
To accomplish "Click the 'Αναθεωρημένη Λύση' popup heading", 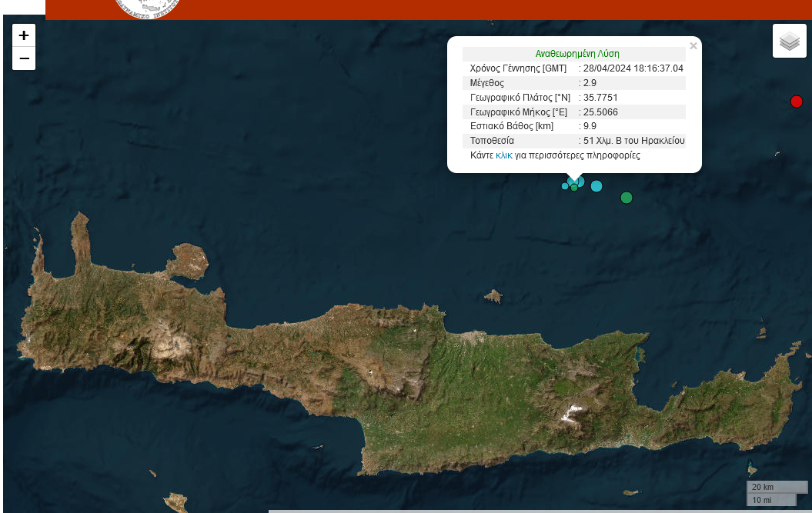I will 577,54.
